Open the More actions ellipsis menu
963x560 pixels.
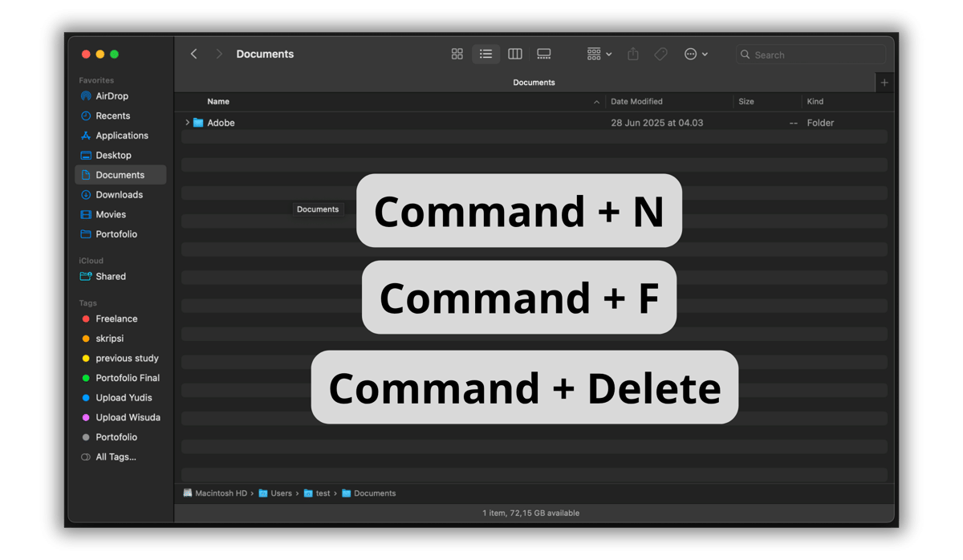[x=695, y=54]
